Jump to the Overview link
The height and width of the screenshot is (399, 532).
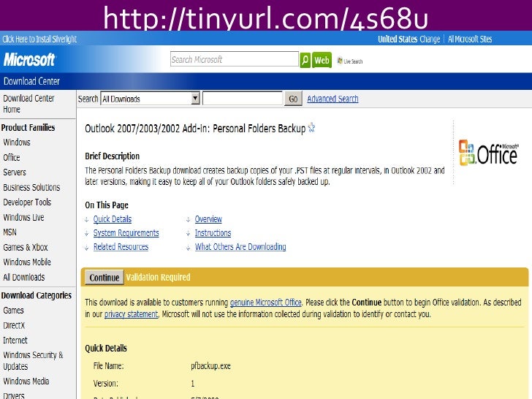tap(208, 219)
